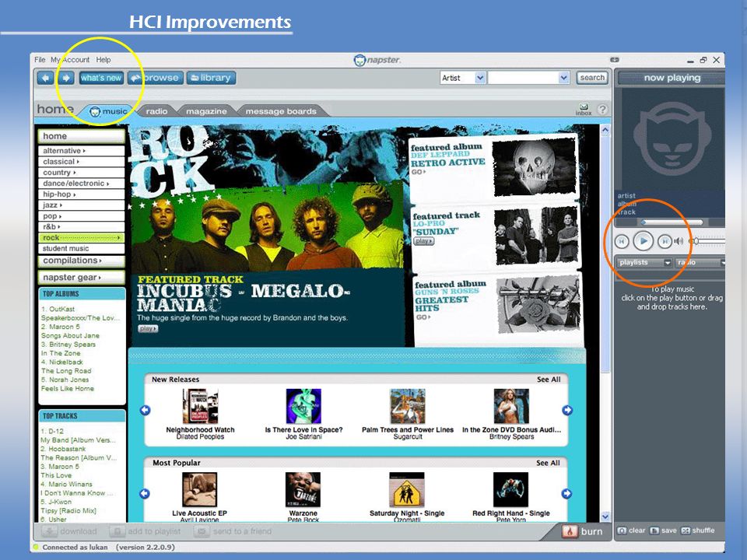
Task: Open the Help menu
Action: point(103,60)
